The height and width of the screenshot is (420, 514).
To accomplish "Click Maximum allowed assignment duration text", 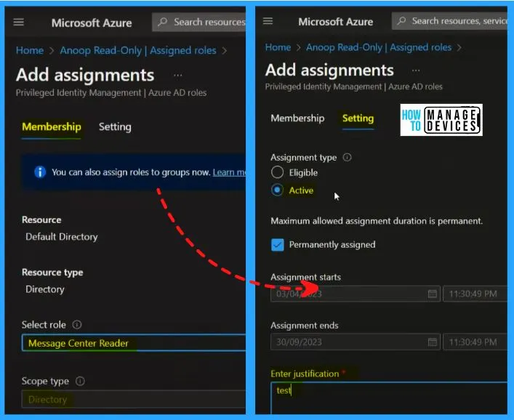I will (377, 221).
